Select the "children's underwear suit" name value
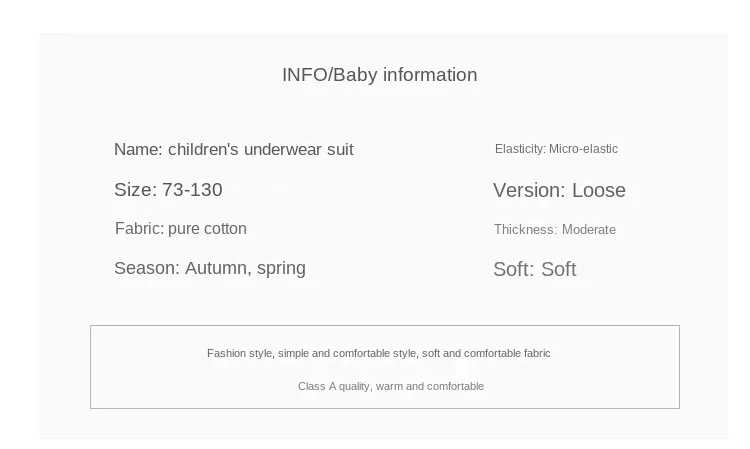Screen dimensions: 750x449 pos(260,150)
